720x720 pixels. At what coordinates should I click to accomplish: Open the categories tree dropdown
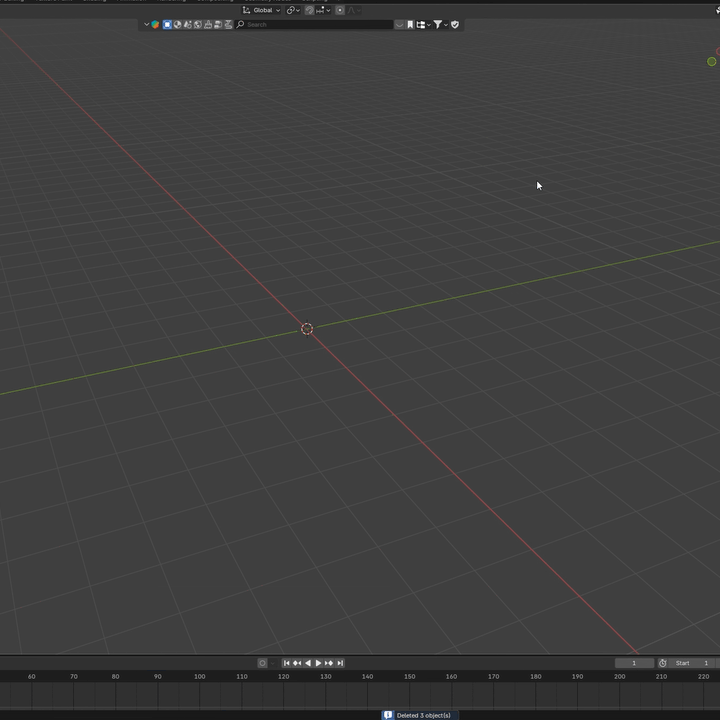click(x=423, y=24)
